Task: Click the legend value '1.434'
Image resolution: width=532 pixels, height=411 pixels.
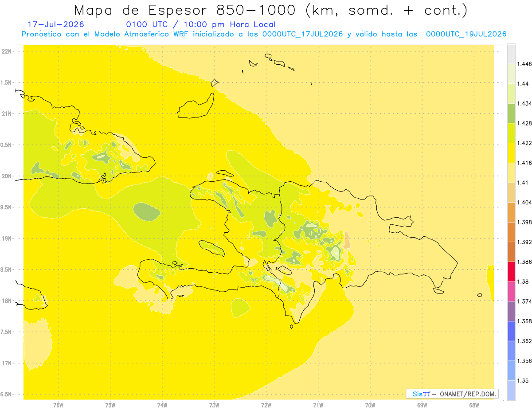Action: coord(524,103)
